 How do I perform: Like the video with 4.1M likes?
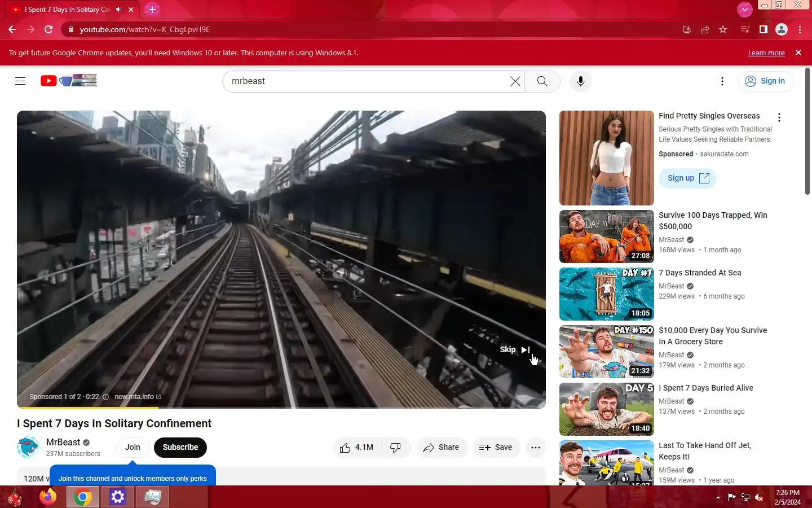click(357, 447)
